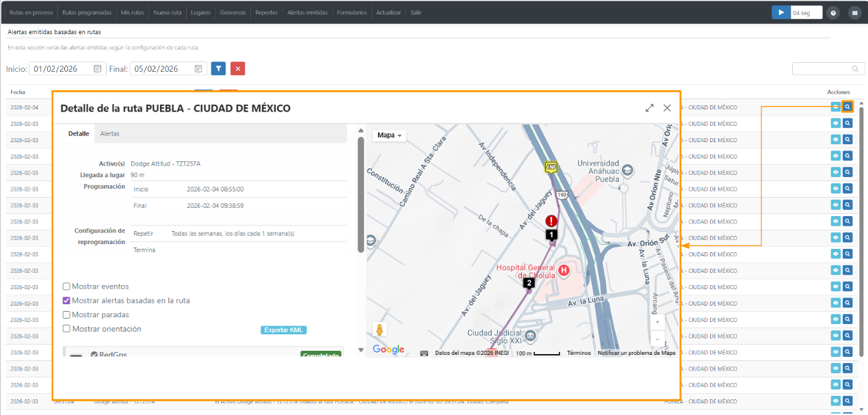Zoom in on the map
868x415 pixels.
[x=657, y=321]
